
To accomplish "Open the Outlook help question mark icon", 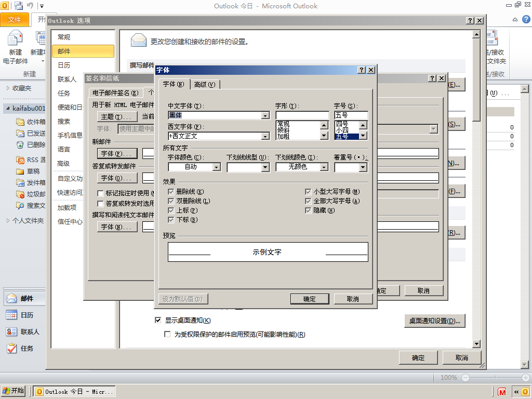I will pyautogui.click(x=526, y=19).
